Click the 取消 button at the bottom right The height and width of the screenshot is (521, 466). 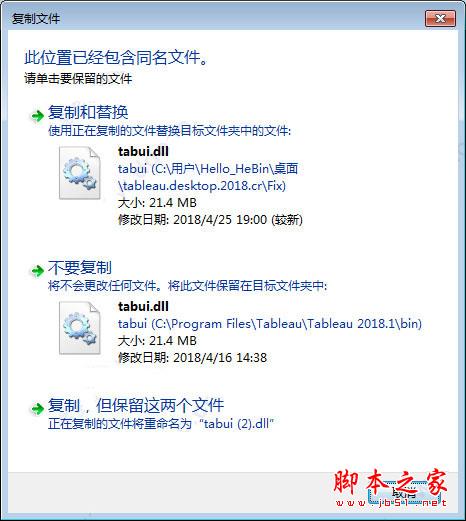405,493
